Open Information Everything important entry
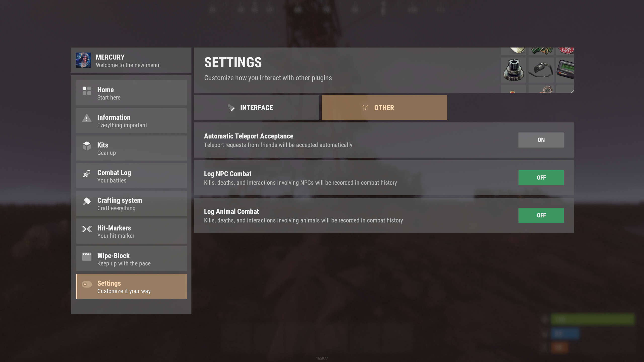 (132, 120)
